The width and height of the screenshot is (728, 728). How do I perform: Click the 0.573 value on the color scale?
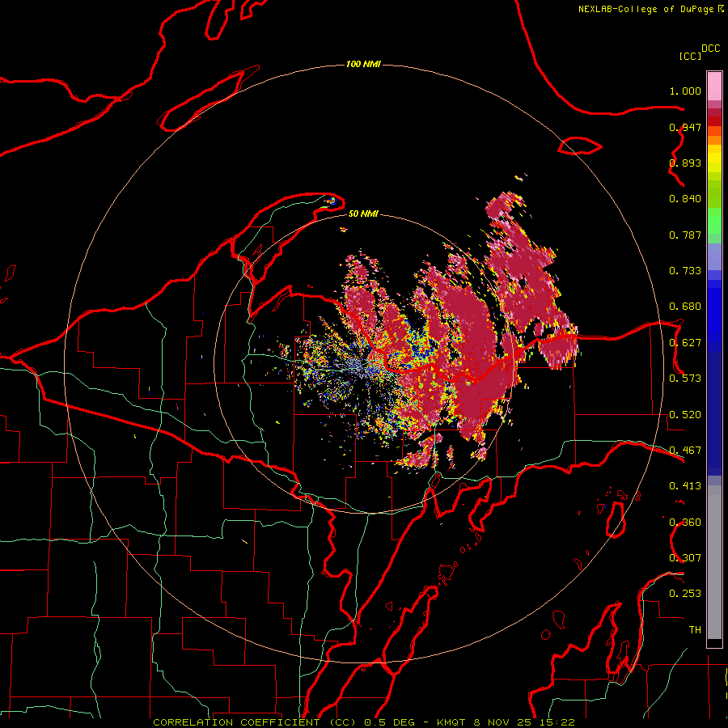click(x=685, y=379)
